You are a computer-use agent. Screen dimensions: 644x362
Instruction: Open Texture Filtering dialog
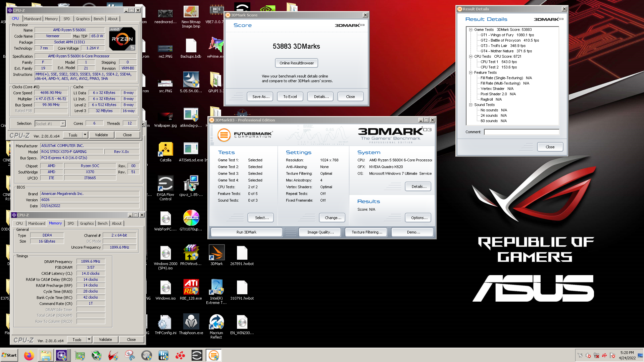[x=367, y=232]
